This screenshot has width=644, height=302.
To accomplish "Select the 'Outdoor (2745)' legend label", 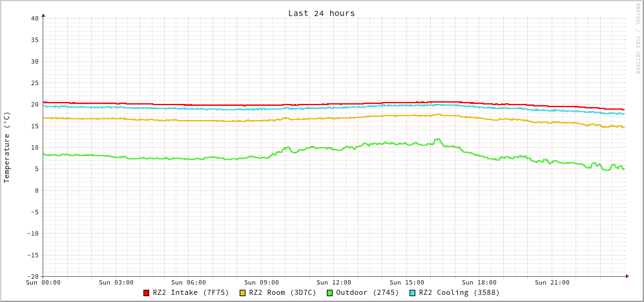I will [367, 292].
